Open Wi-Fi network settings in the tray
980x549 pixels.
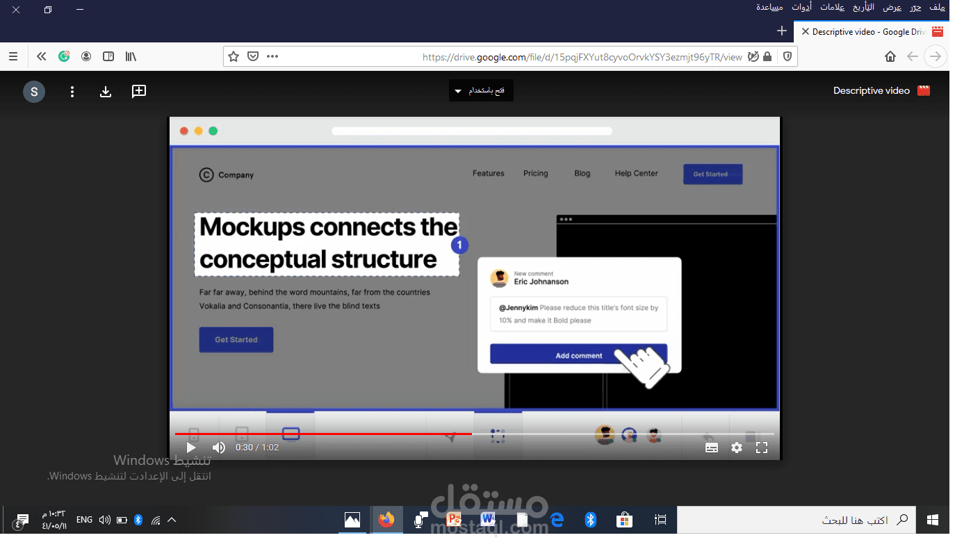pos(156,520)
